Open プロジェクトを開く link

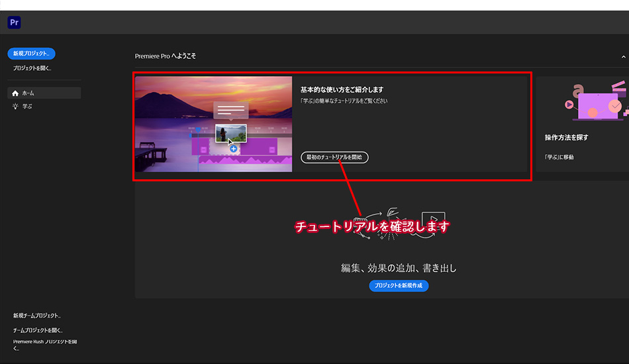32,68
